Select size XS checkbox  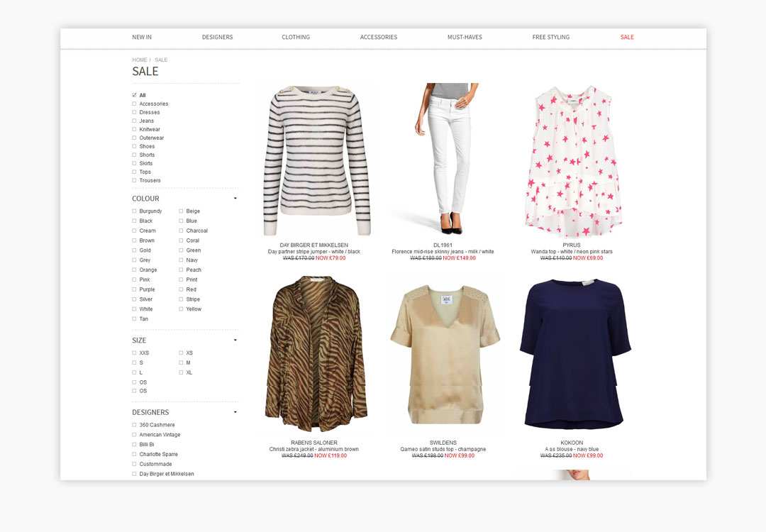[181, 353]
